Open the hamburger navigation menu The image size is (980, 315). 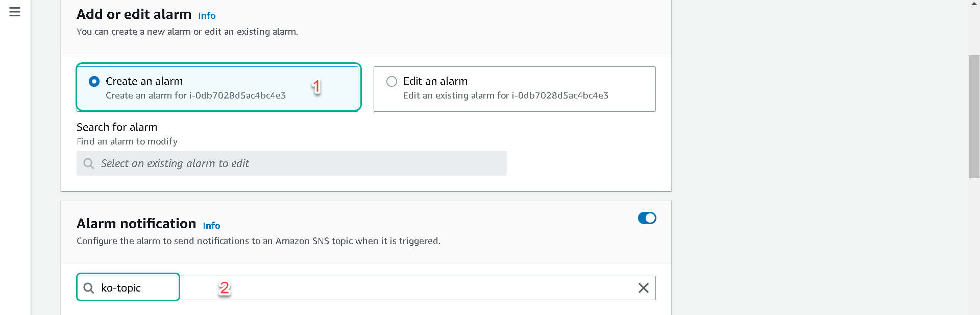click(15, 12)
